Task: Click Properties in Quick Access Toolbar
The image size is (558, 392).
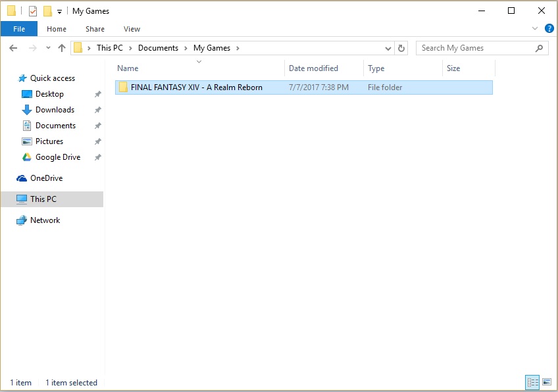Action: 33,11
